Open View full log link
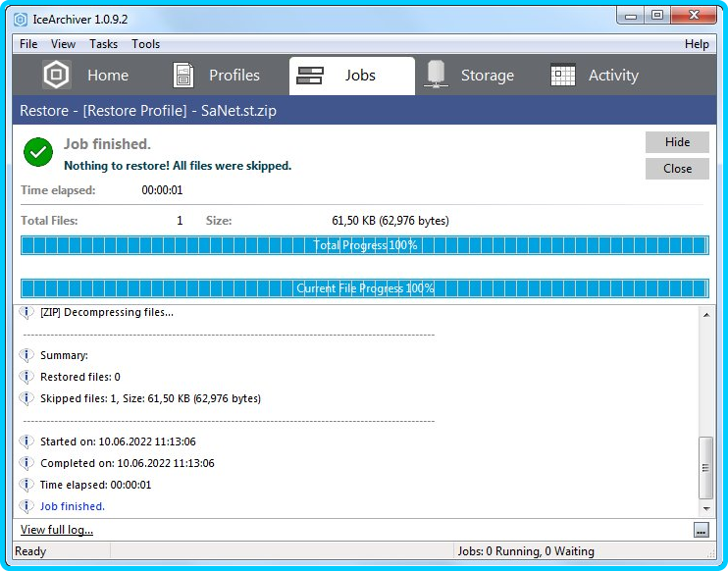This screenshot has height=571, width=728. pos(57,530)
